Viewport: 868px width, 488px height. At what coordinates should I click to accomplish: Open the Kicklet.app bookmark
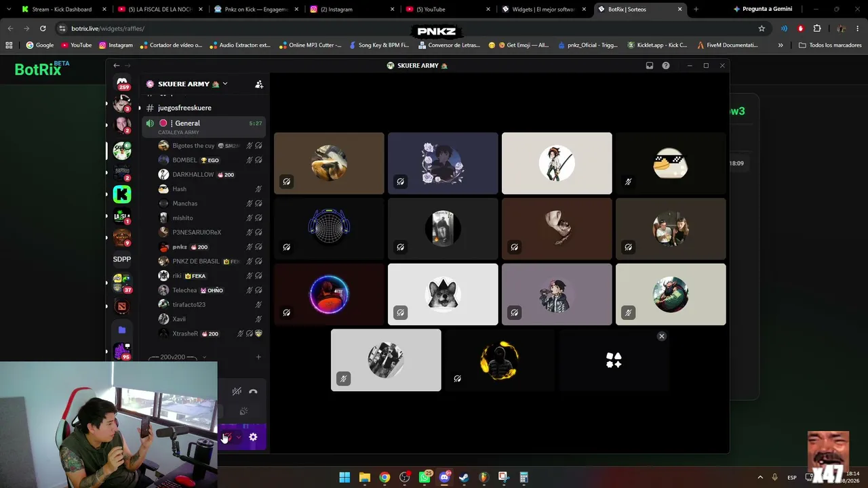pyautogui.click(x=657, y=45)
